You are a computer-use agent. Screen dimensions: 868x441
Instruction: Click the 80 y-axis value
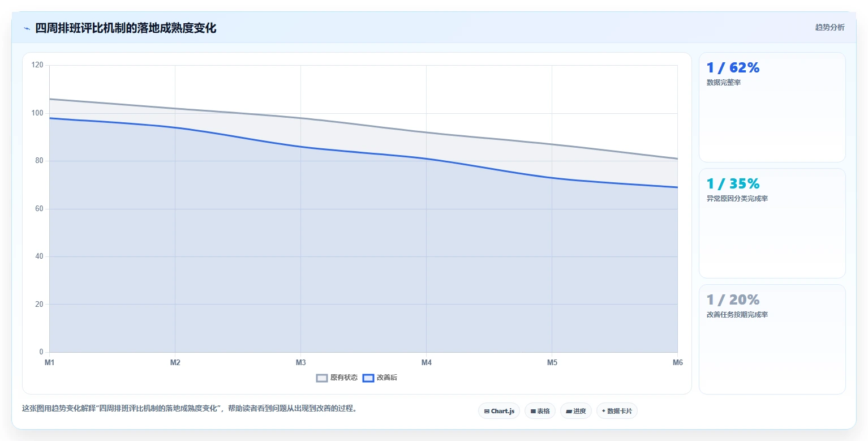click(x=39, y=161)
